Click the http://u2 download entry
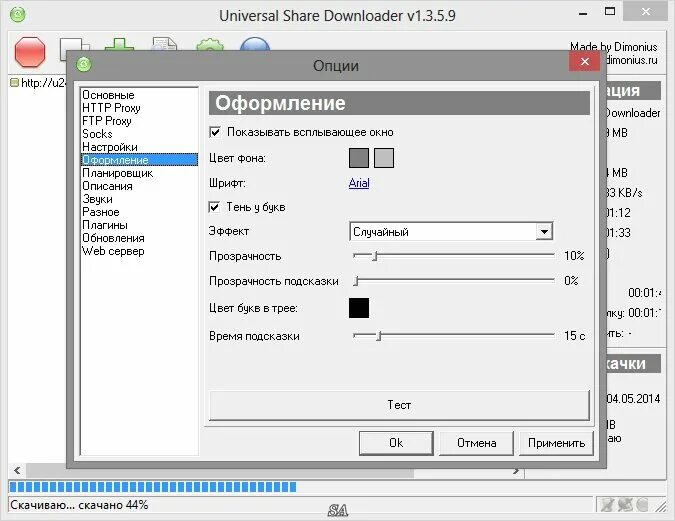Image resolution: width=675 pixels, height=521 pixels. pyautogui.click(x=43, y=83)
